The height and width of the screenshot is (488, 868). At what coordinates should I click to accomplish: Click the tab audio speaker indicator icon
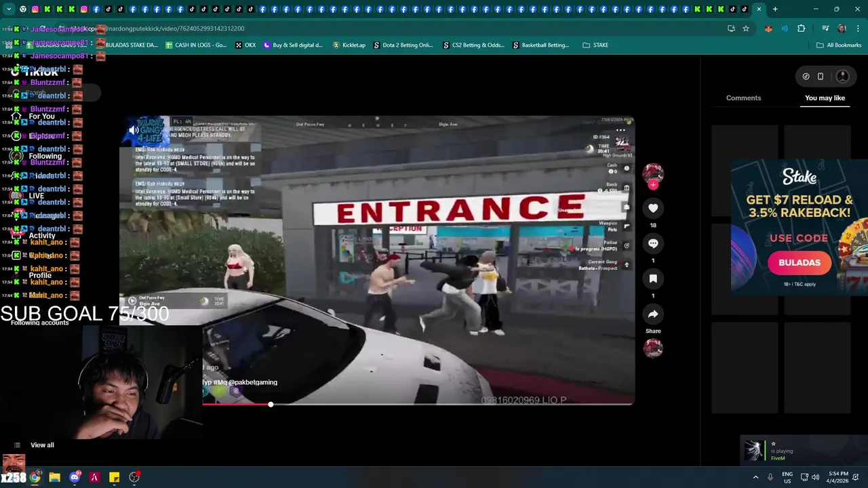785,28
